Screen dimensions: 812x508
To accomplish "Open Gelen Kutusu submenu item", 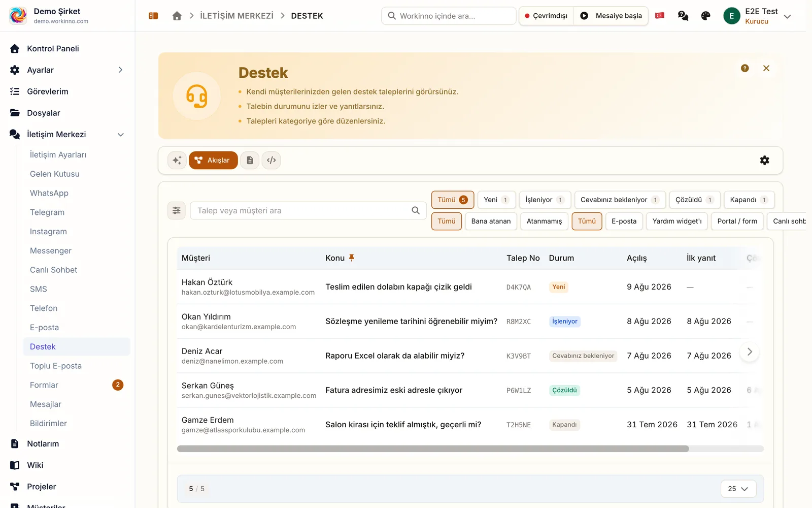I will (55, 174).
